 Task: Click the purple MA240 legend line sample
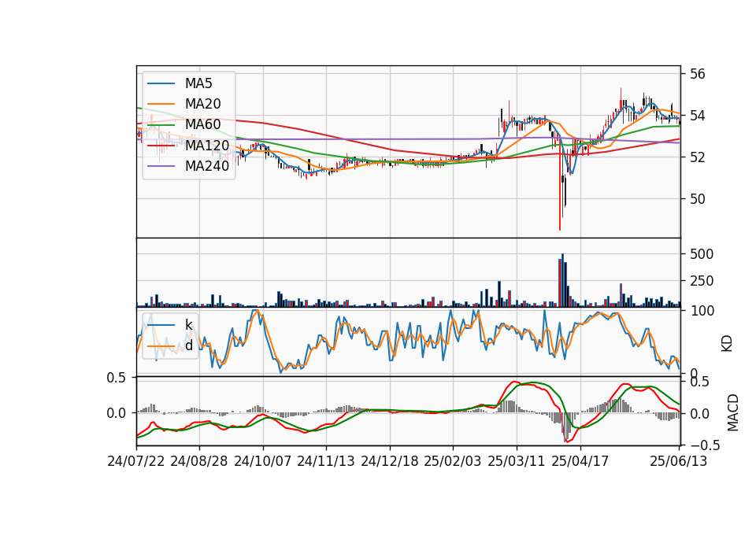(161, 166)
